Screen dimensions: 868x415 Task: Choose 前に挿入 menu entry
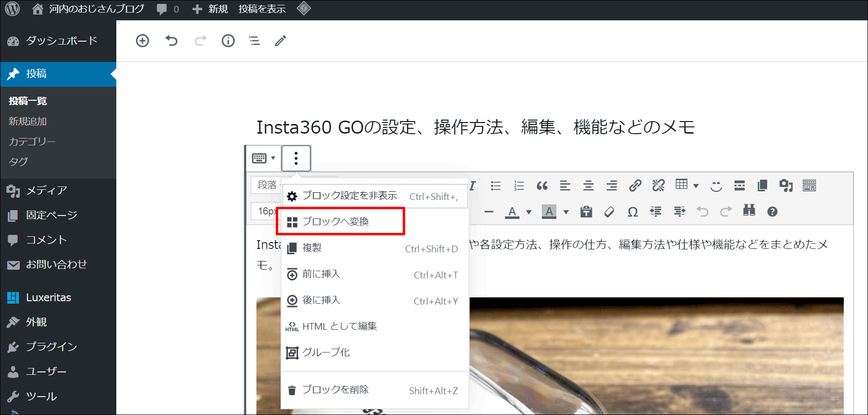tap(375, 274)
